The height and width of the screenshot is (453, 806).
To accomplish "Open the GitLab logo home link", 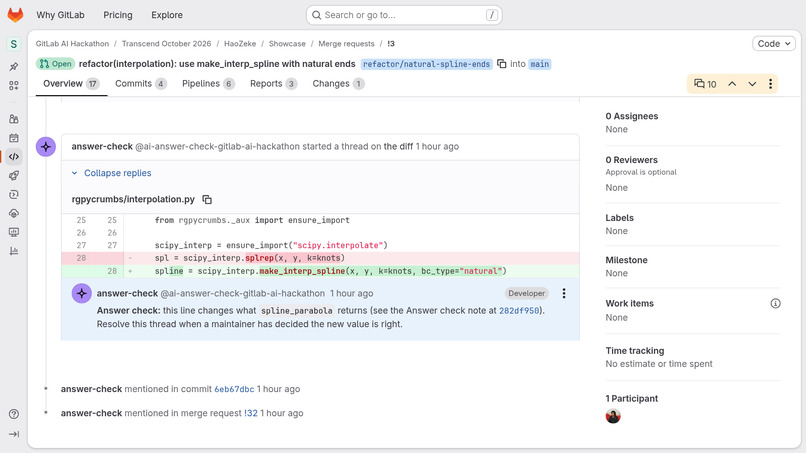I will 15,15.
